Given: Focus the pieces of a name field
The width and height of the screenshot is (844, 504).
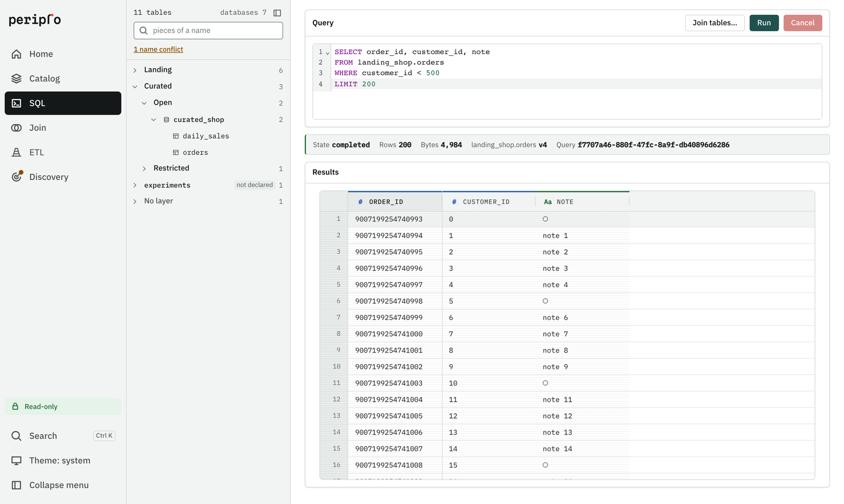Looking at the screenshot, I should (208, 31).
